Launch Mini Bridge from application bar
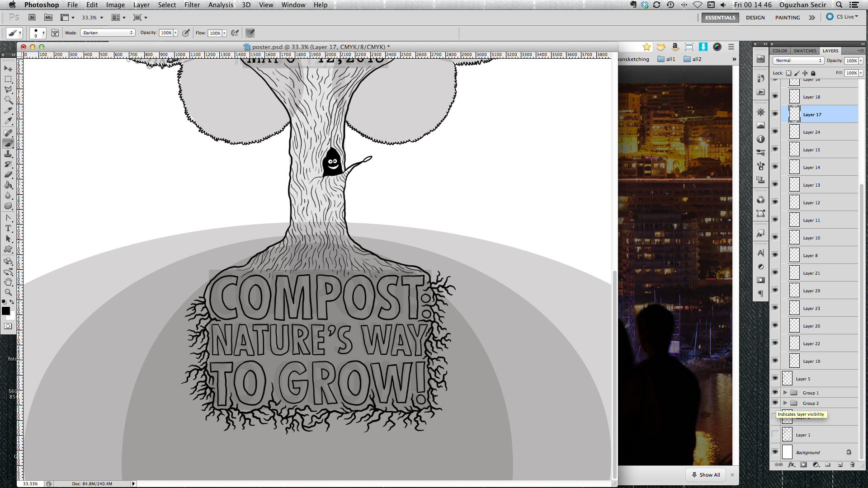The height and width of the screenshot is (488, 868). (x=48, y=18)
